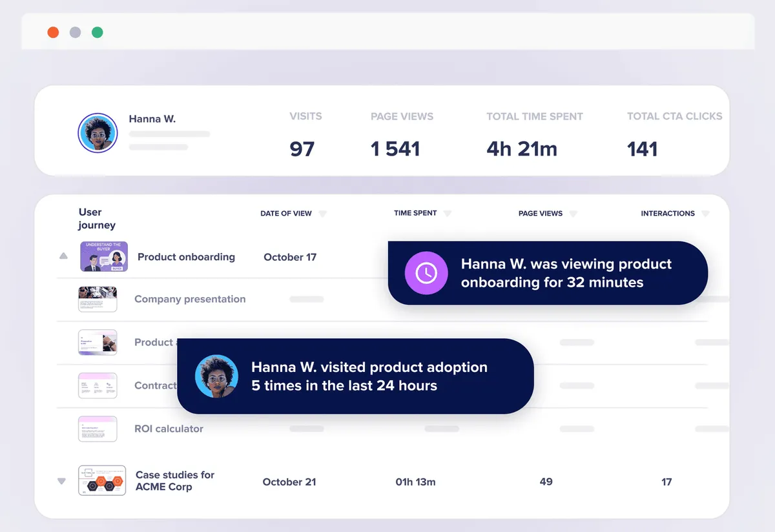Screen dimensions: 775x532
Task: Open the Date of View sort dropdown
Action: pos(323,214)
